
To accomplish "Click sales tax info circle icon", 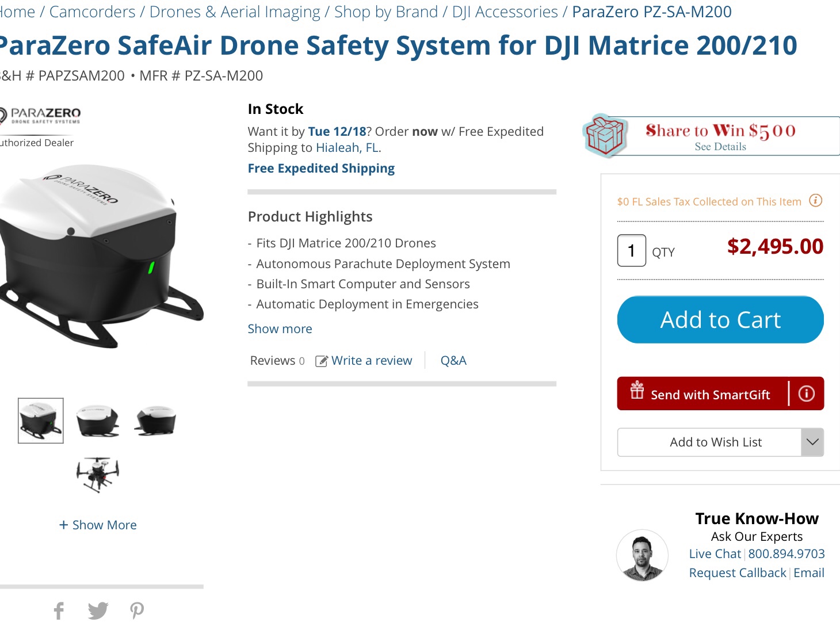I will (816, 200).
